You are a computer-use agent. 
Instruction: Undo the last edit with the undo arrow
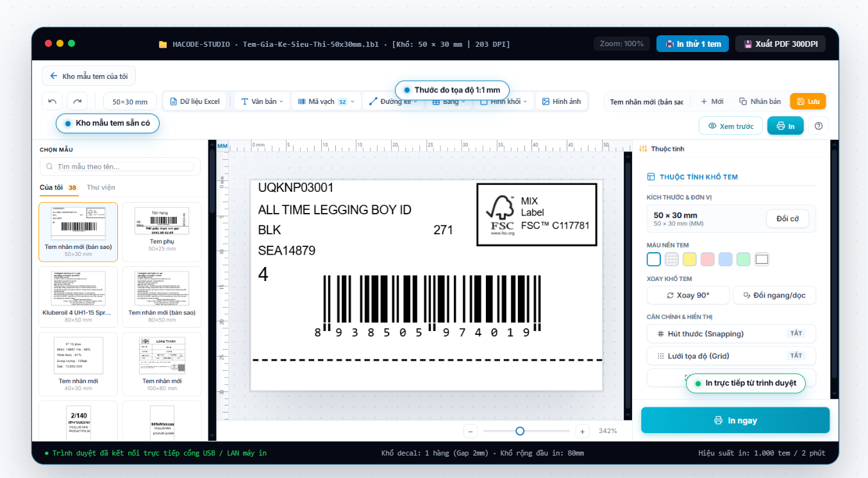coord(53,101)
